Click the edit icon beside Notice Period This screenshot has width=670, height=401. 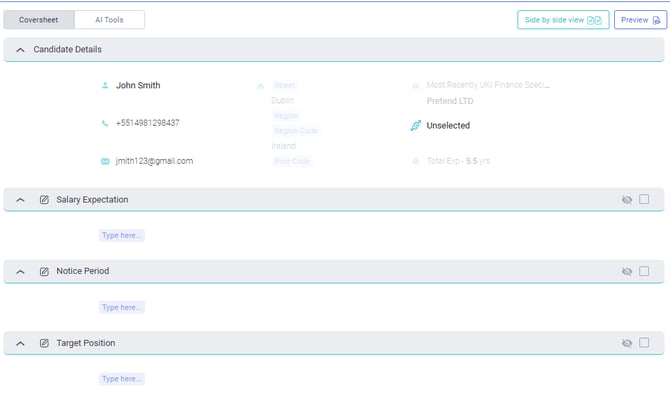[x=44, y=271]
